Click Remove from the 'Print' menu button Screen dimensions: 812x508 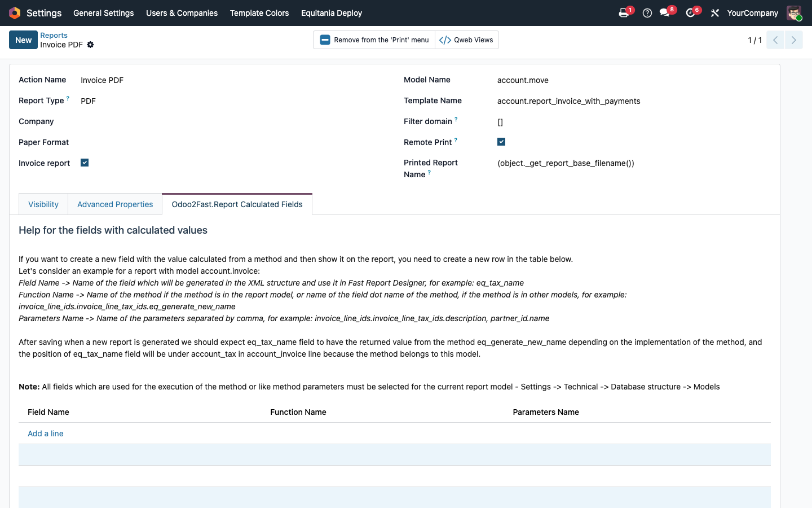tap(374, 40)
